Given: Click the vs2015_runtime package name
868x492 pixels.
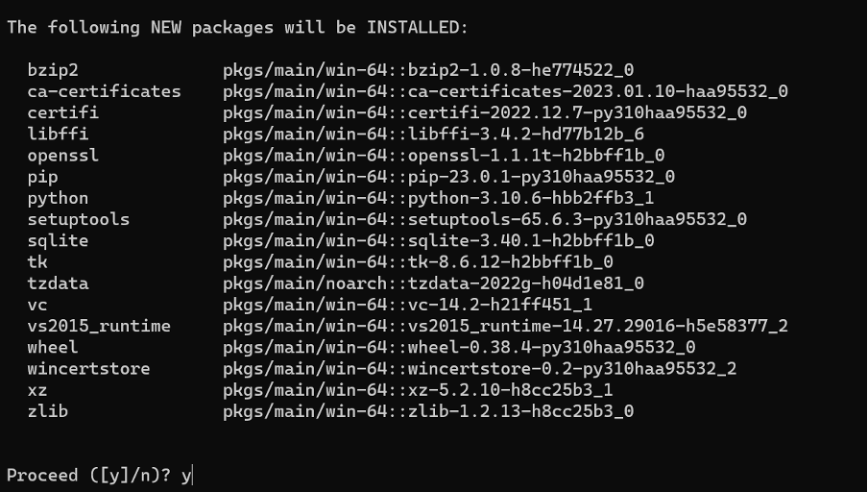Looking at the screenshot, I should click(99, 326).
